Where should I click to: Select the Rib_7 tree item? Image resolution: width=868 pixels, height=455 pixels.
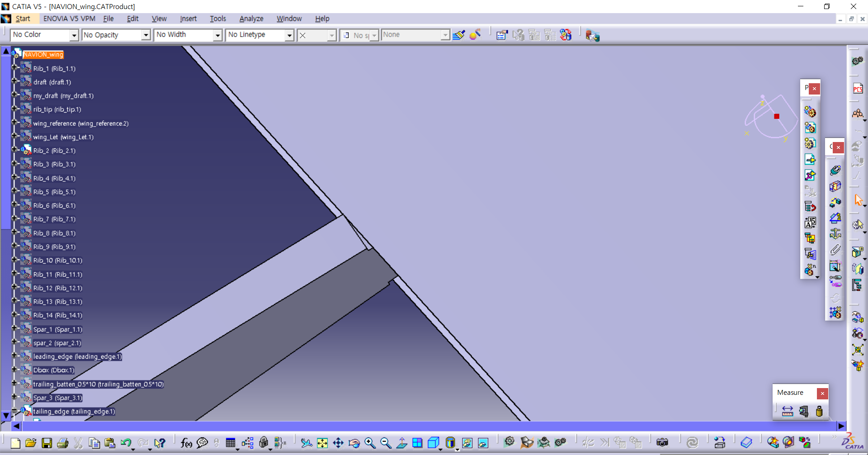pos(54,219)
